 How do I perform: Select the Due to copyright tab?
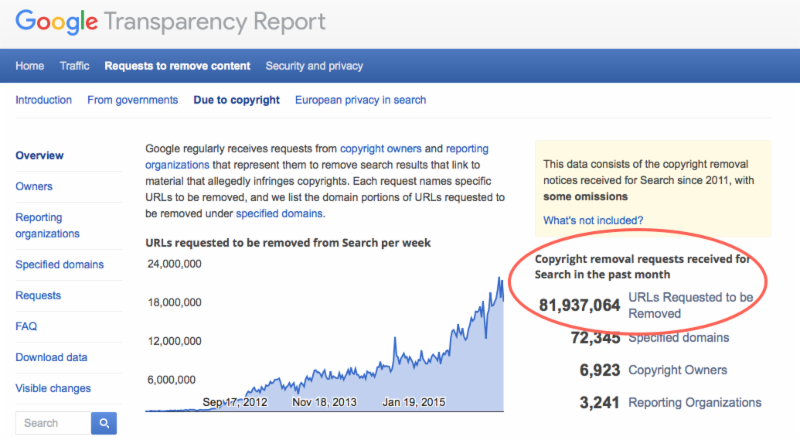(237, 100)
